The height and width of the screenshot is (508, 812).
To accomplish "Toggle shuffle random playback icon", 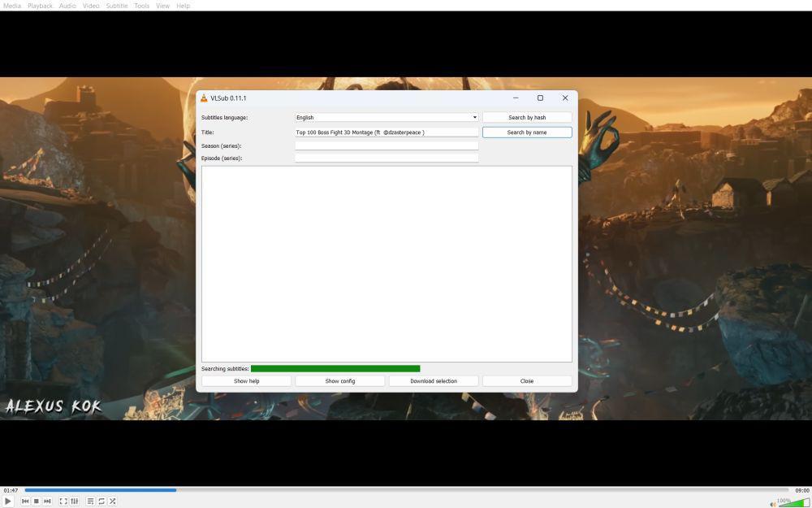I will click(x=112, y=501).
